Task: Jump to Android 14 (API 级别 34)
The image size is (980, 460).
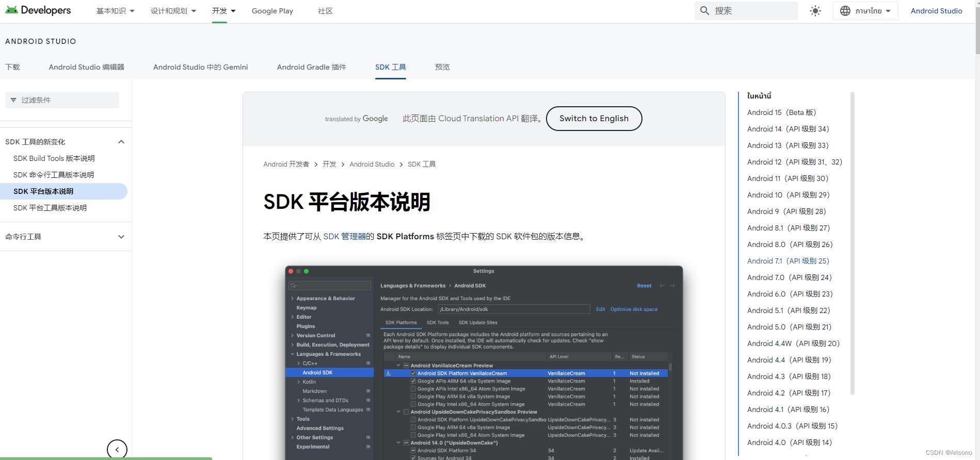Action: 788,129
